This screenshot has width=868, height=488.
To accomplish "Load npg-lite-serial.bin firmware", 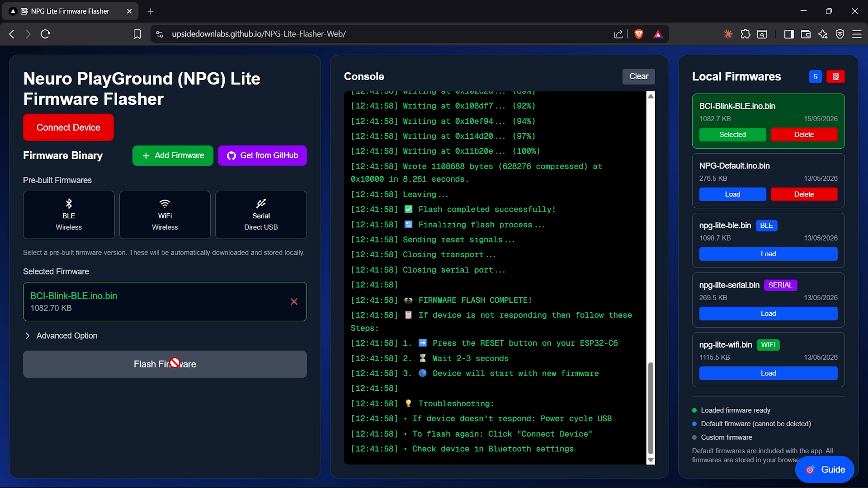I will tap(768, 313).
